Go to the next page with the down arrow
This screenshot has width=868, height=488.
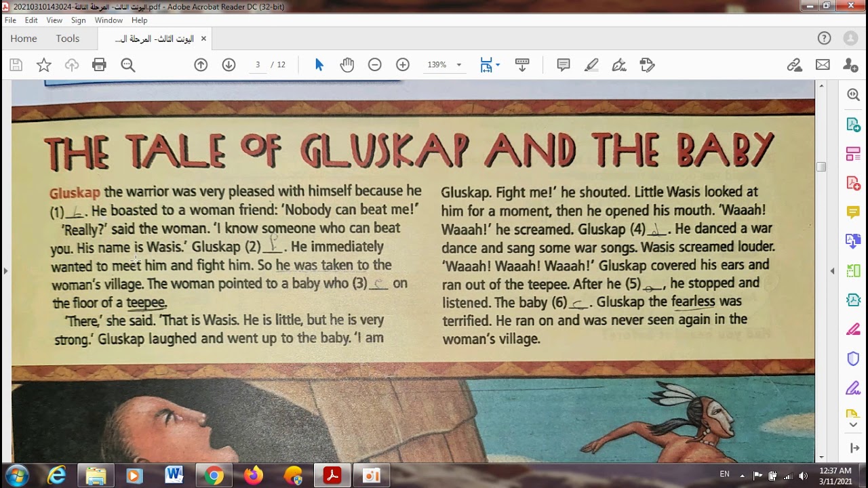click(x=229, y=65)
